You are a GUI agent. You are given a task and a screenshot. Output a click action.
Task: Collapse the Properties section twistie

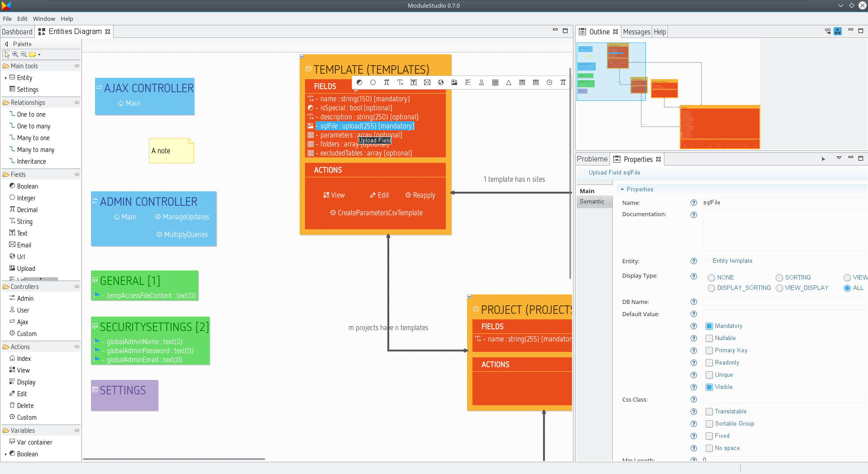[622, 190]
